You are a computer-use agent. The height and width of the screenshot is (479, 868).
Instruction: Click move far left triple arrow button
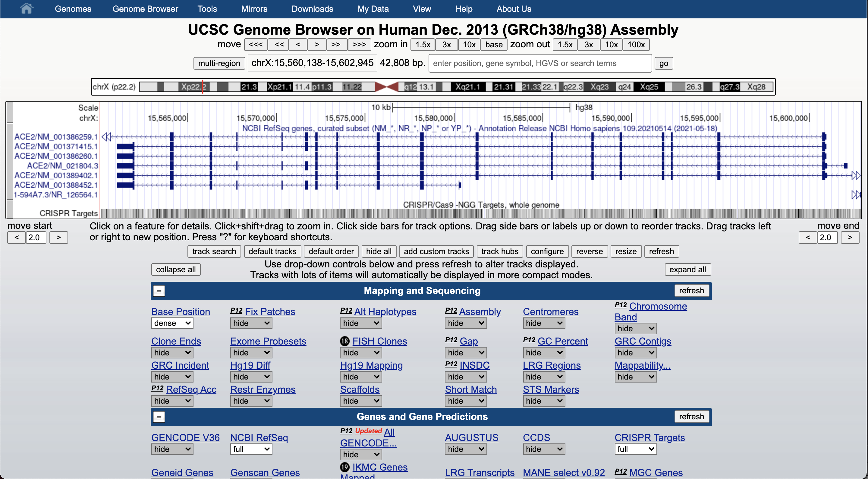(x=256, y=45)
